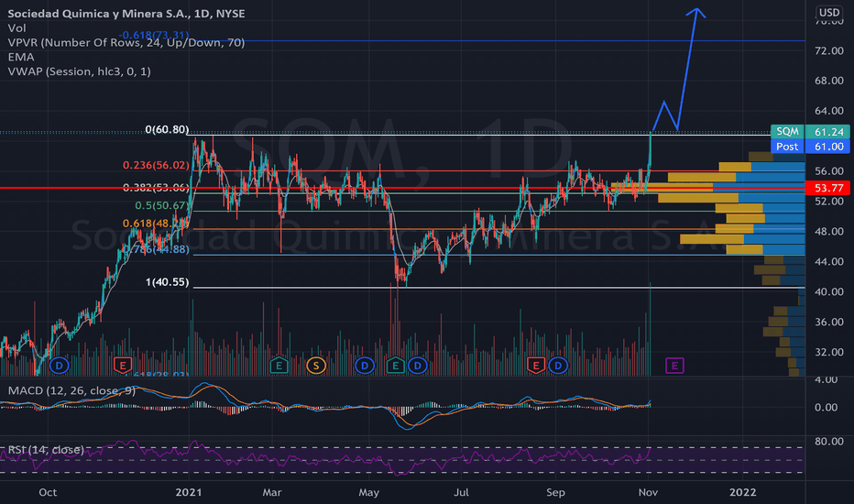Select the Vol indicator legend
The height and width of the screenshot is (504, 854).
tap(16, 27)
